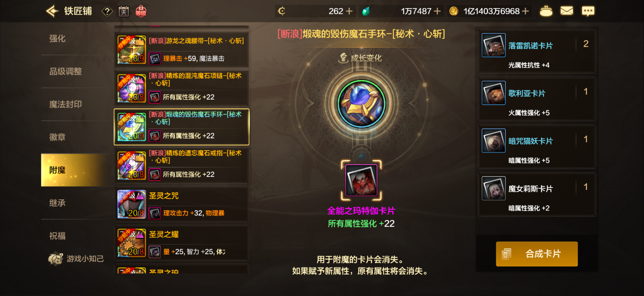Image resolution: width=644 pixels, height=296 pixels.
Task: Select the 歌利亚卡片 card entry
Action: click(536, 99)
